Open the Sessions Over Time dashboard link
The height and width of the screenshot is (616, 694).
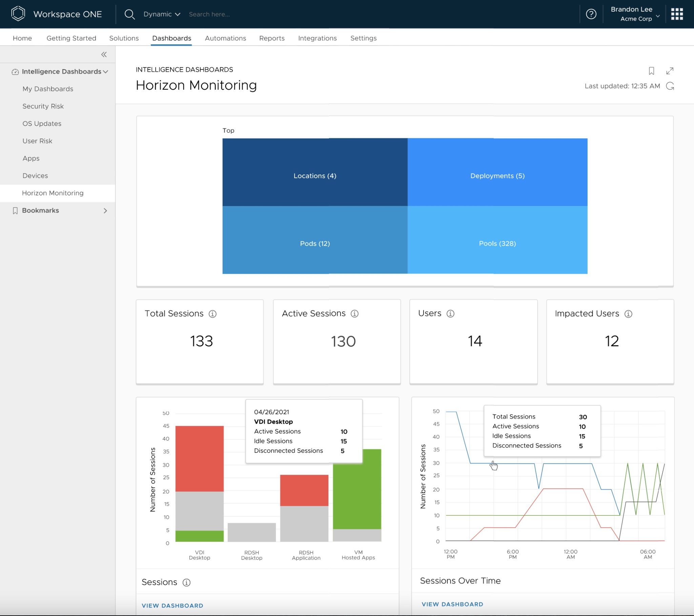coord(452,604)
